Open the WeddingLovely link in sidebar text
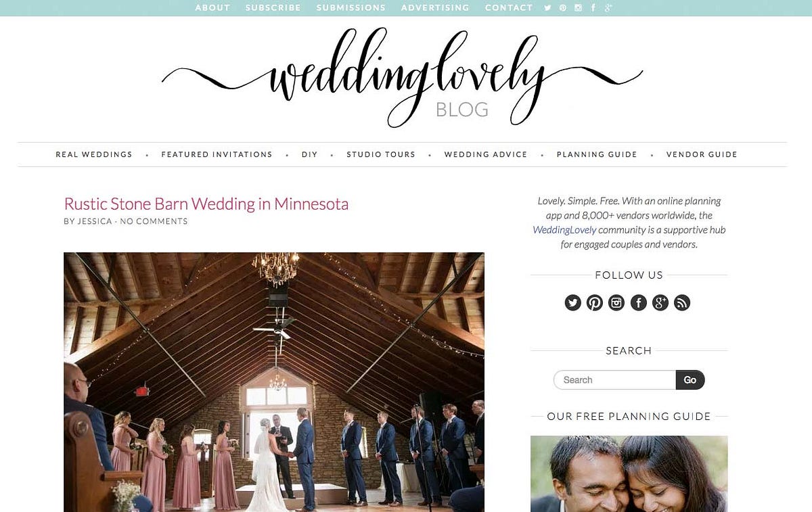Viewport: 812px width, 512px height. click(564, 230)
